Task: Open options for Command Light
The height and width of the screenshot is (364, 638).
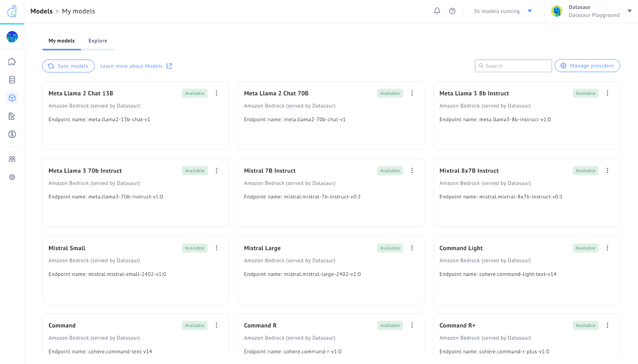Action: [607, 248]
